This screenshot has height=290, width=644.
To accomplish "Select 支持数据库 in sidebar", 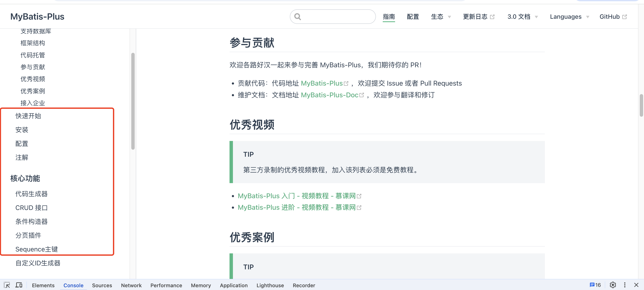I will [36, 31].
